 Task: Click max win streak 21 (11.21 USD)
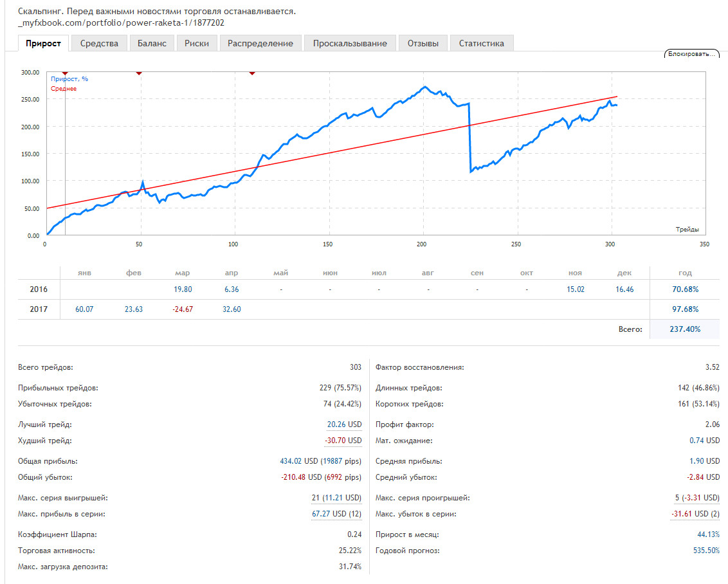336,498
